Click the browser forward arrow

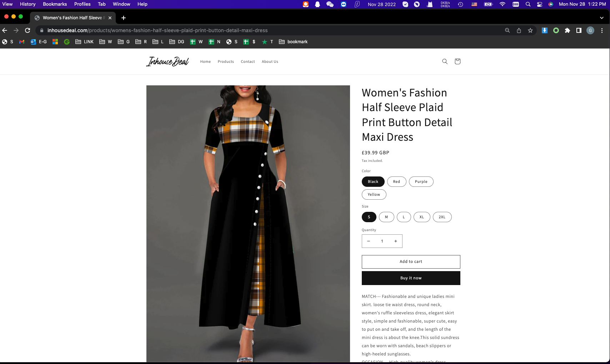pos(16,30)
